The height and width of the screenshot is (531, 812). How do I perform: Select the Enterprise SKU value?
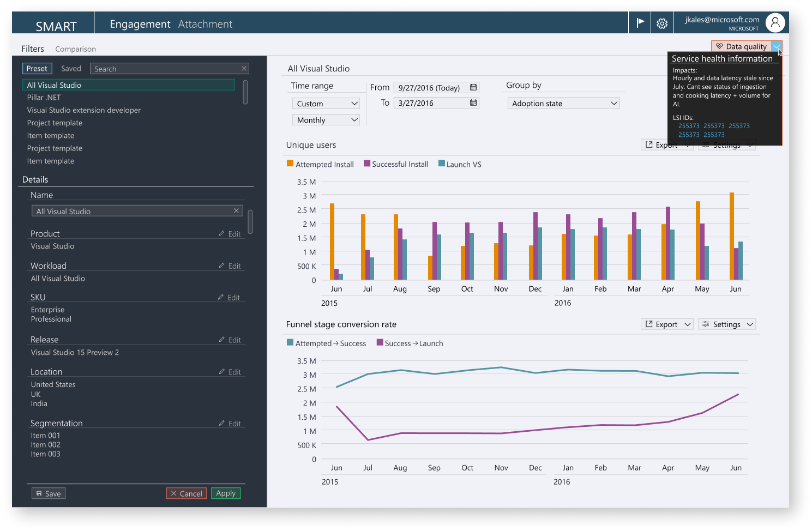[x=48, y=310]
